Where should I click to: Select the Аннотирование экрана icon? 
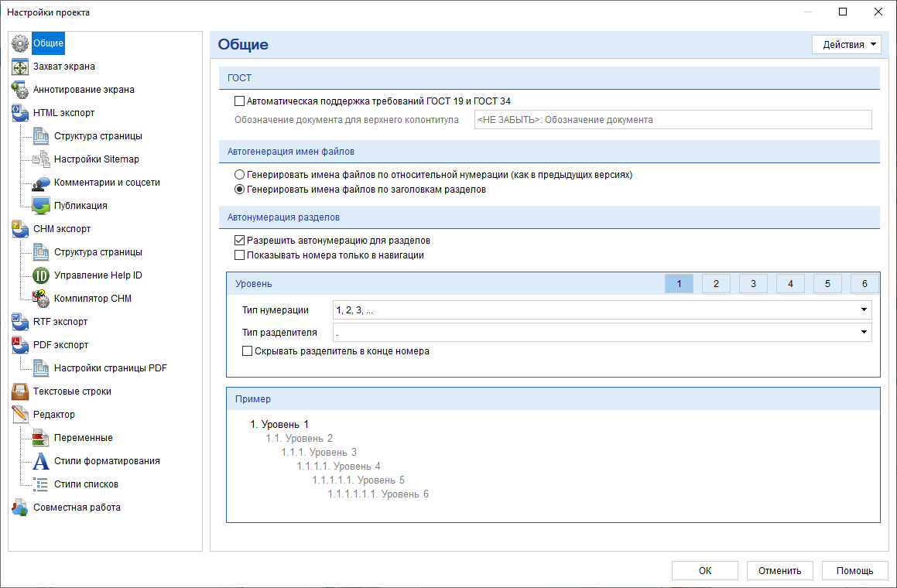20,90
